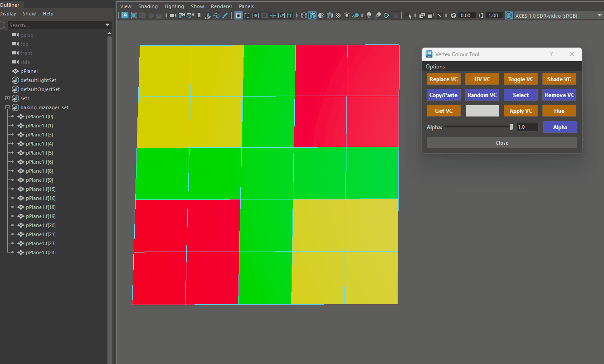The height and width of the screenshot is (364, 604).
Task: Toggle the safe action icon
Action: pyautogui.click(x=282, y=15)
